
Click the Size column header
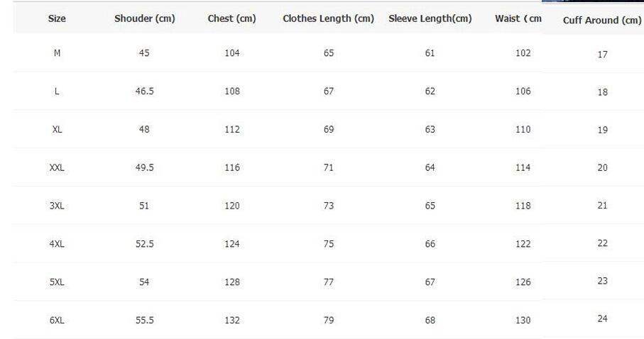pyautogui.click(x=57, y=18)
